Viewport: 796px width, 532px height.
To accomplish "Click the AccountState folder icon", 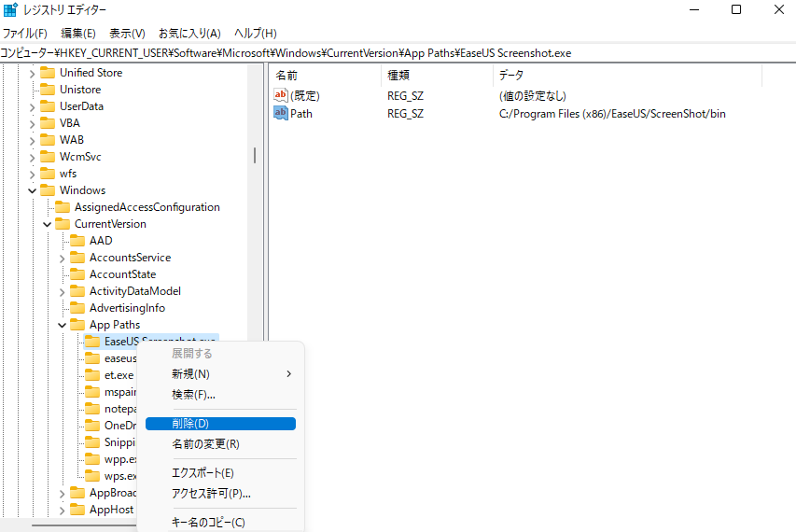I will (x=77, y=274).
